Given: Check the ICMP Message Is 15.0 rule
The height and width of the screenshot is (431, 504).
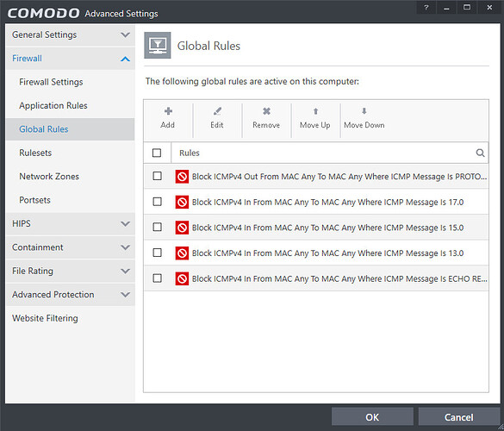Looking at the screenshot, I should (157, 227).
